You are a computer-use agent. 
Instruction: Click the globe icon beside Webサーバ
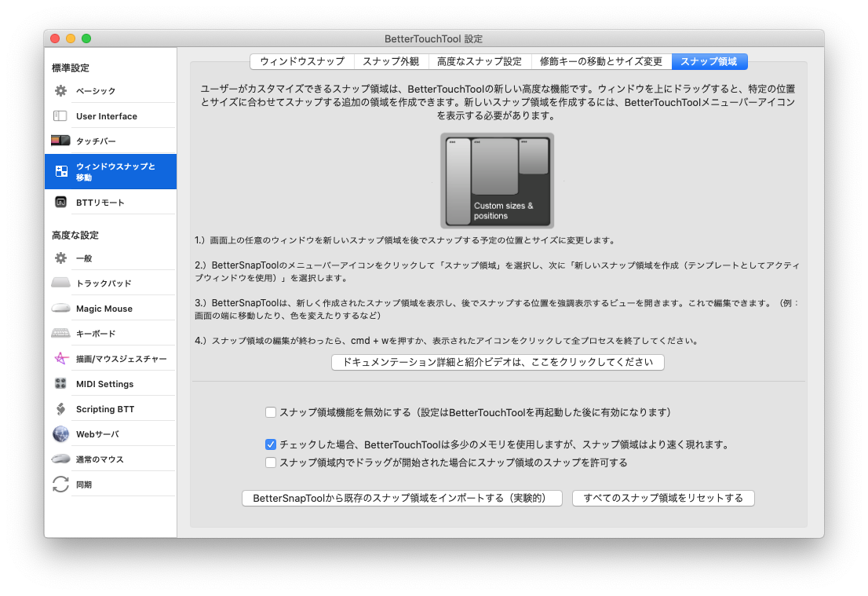point(61,433)
